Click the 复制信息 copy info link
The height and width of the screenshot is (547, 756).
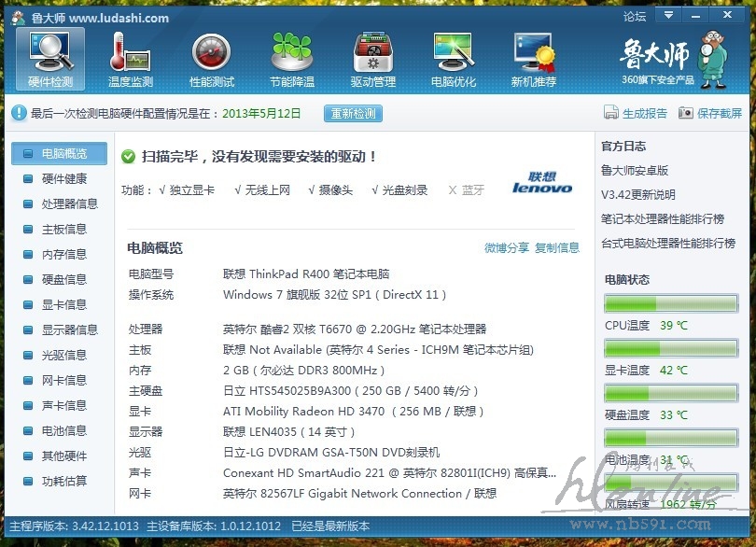point(557,248)
